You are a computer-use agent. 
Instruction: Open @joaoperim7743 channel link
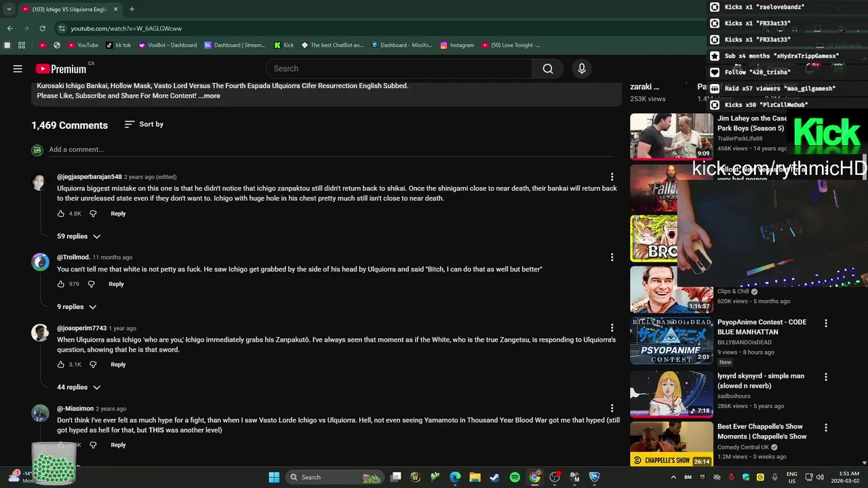pos(81,328)
